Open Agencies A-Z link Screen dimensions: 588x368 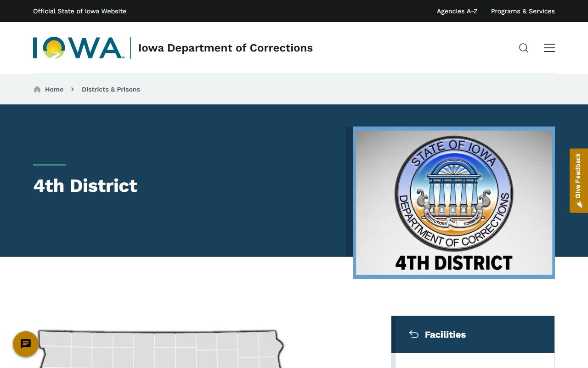point(457,11)
